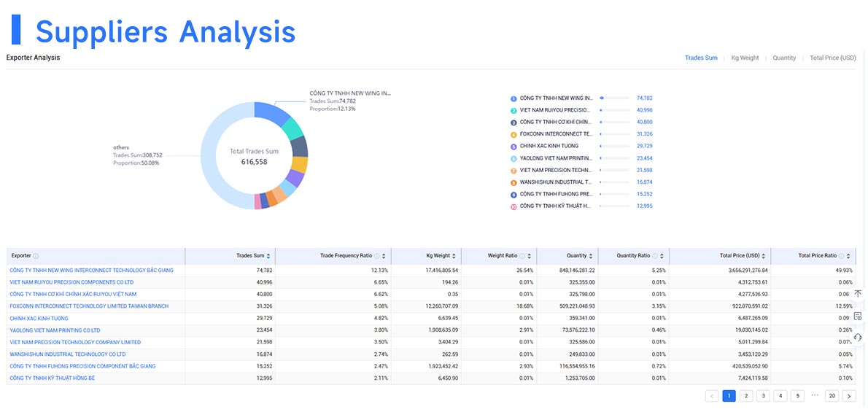Click the feedback form icon on right edge
The height and width of the screenshot is (412, 868).
click(x=858, y=316)
